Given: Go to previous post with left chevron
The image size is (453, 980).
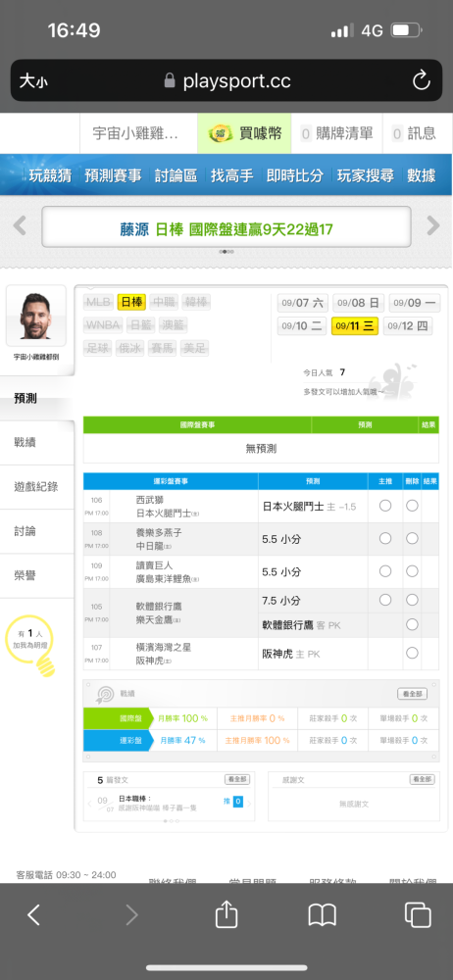Looking at the screenshot, I should (x=89, y=803).
